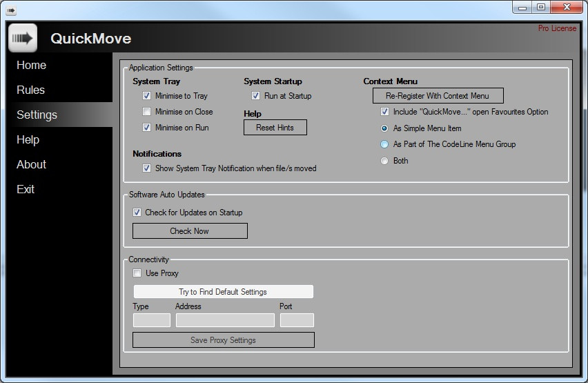Click Try to Find Default Settings
The width and height of the screenshot is (588, 383).
click(224, 291)
